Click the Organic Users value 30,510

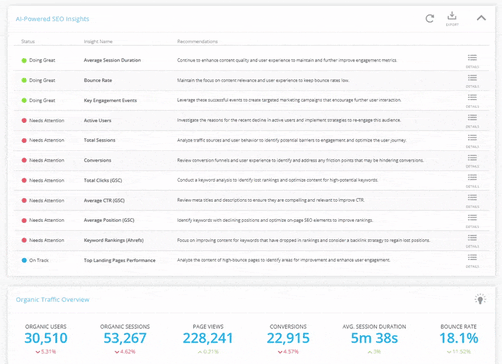(x=46, y=338)
